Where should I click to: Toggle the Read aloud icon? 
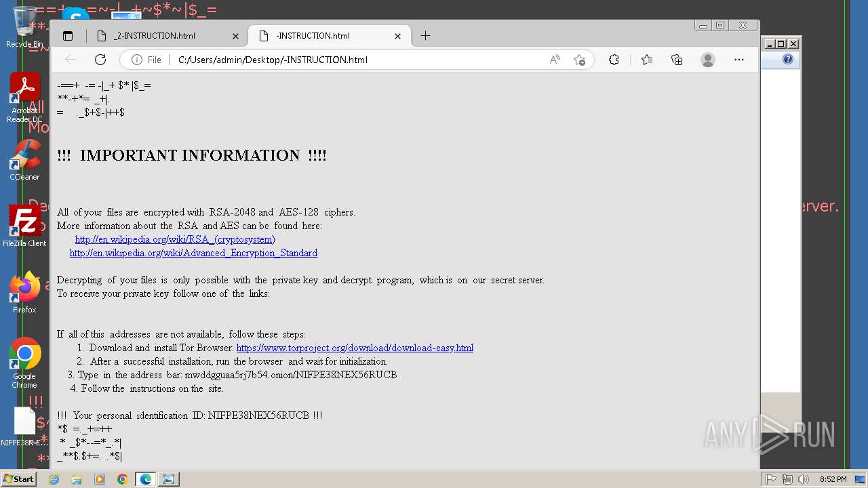tap(555, 60)
